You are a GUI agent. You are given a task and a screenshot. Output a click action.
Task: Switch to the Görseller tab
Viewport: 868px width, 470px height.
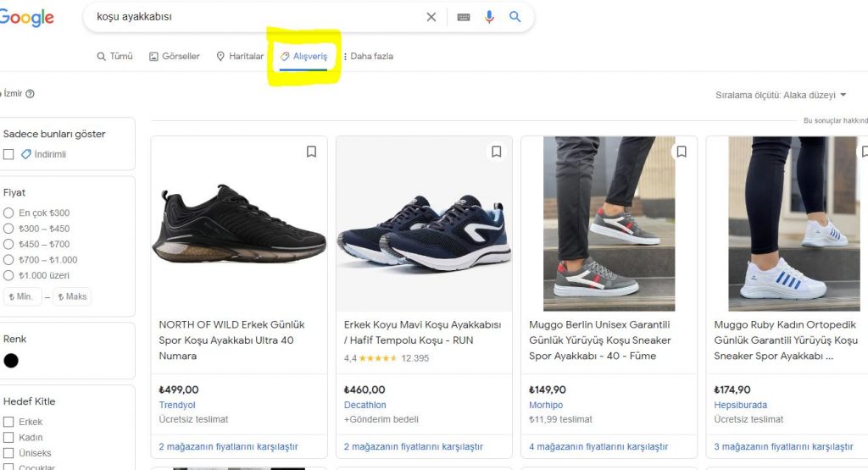[x=175, y=57]
